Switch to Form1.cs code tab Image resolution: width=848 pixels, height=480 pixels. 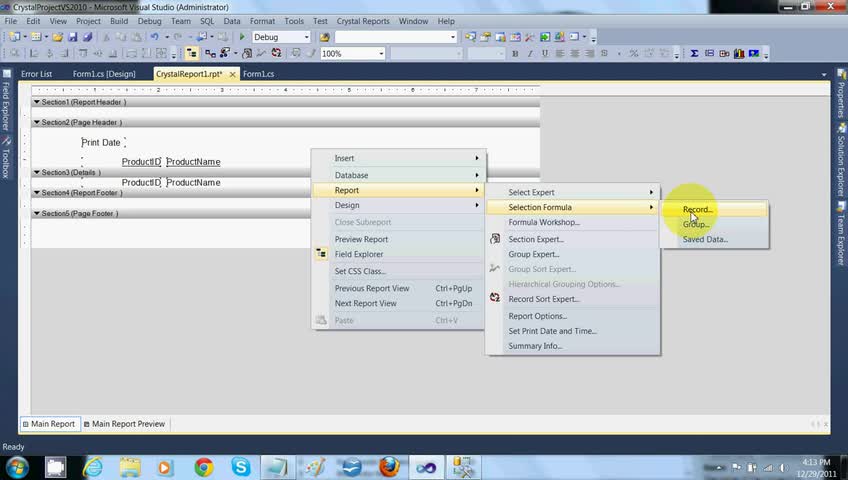pyautogui.click(x=259, y=74)
